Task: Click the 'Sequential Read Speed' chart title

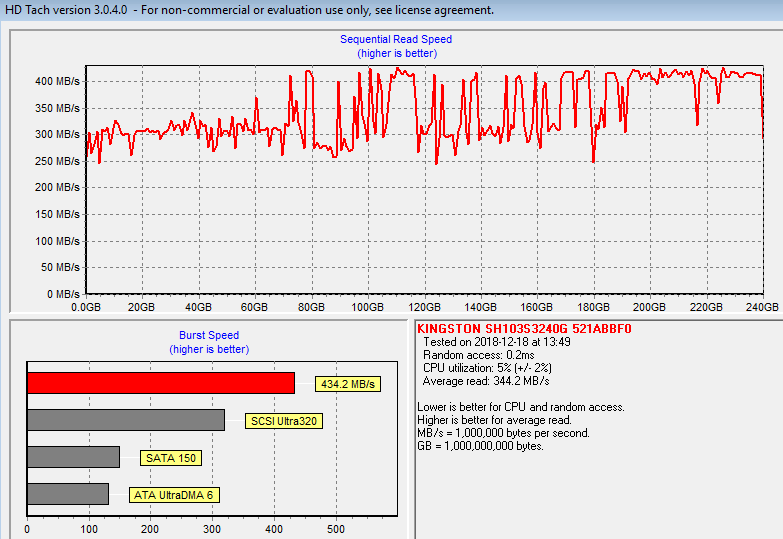Action: pos(396,39)
